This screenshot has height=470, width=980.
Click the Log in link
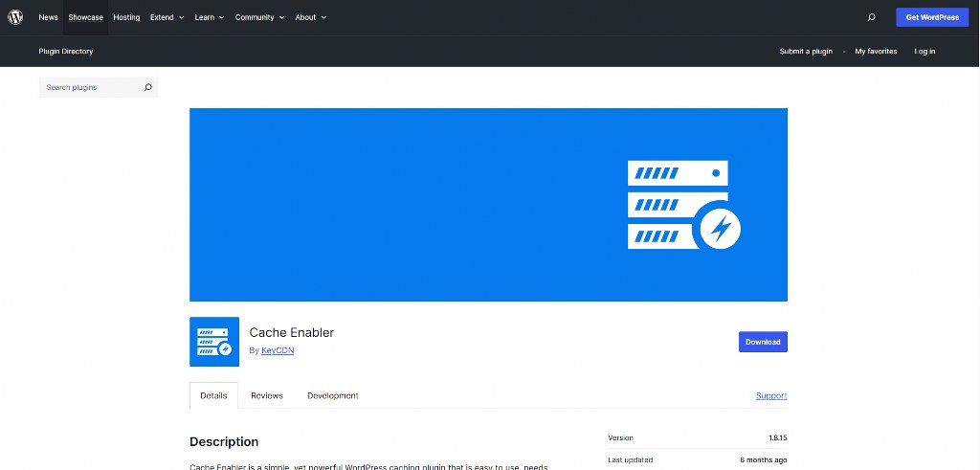click(x=924, y=52)
